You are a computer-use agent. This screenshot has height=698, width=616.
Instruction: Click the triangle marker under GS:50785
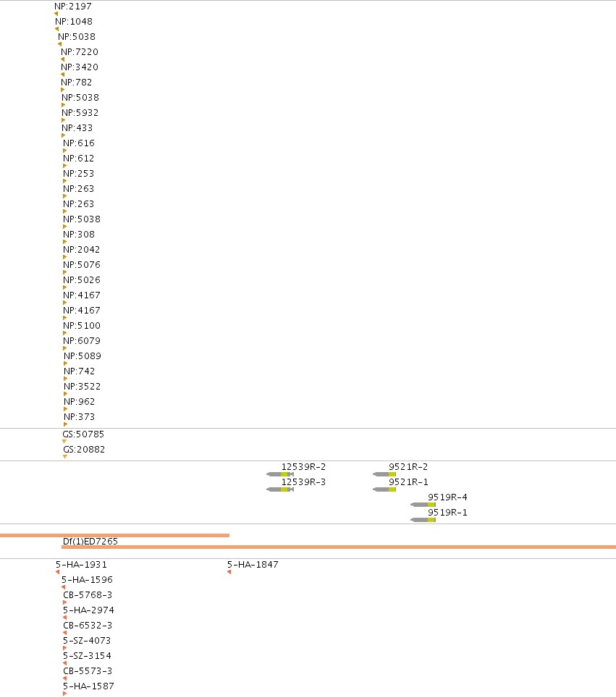click(64, 442)
